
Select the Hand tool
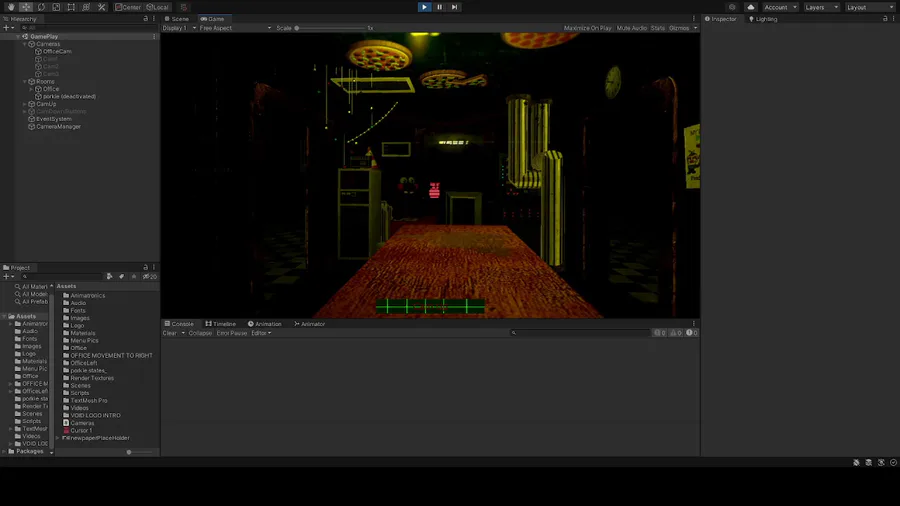[11, 7]
